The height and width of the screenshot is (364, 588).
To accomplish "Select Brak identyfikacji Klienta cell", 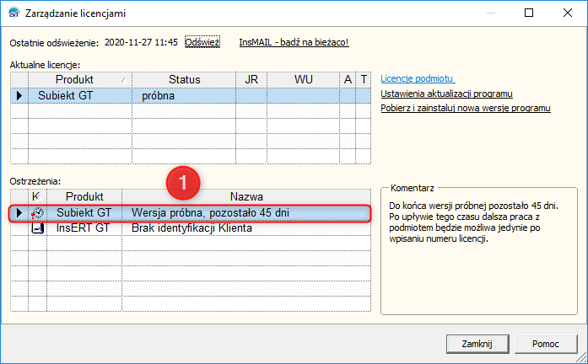I will (x=246, y=228).
